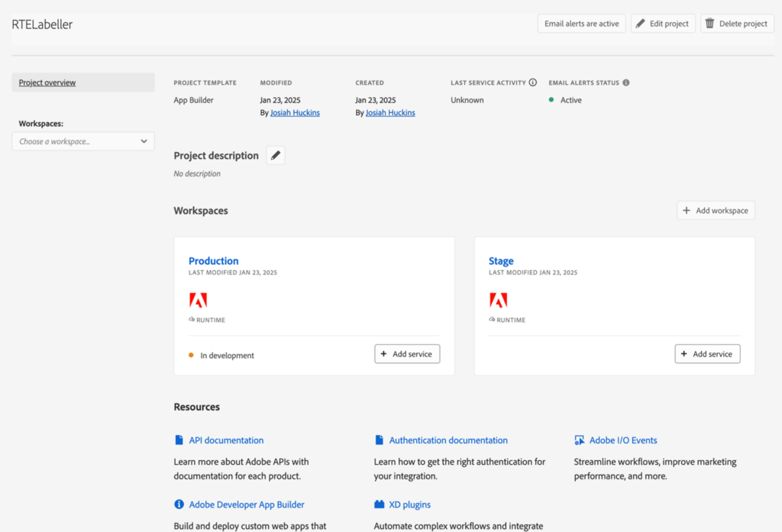Screen dimensions: 782x532
Task: Click the Delete project button
Action: [736, 23]
